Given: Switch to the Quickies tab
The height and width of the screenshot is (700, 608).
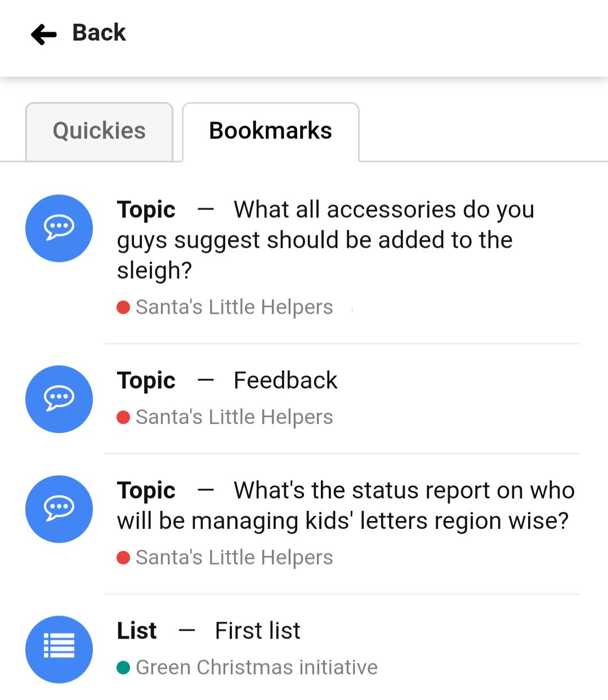Looking at the screenshot, I should click(x=99, y=131).
